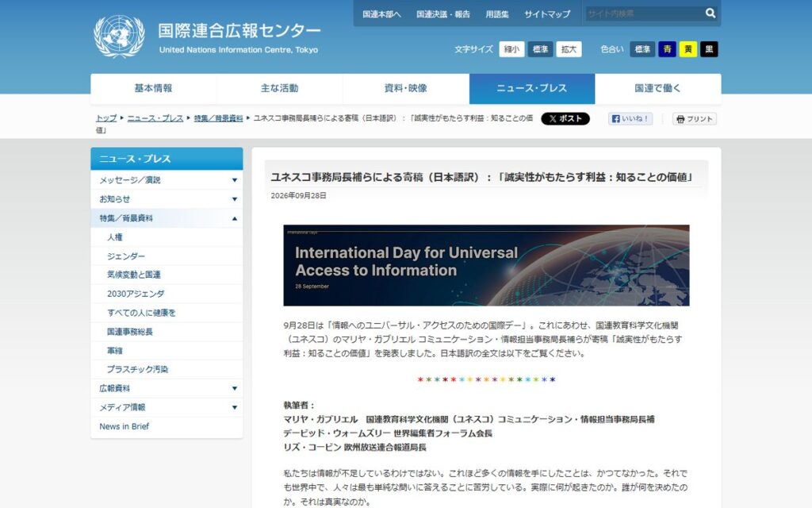Open the 国連本部へ link
This screenshot has width=812, height=508.
(x=381, y=14)
